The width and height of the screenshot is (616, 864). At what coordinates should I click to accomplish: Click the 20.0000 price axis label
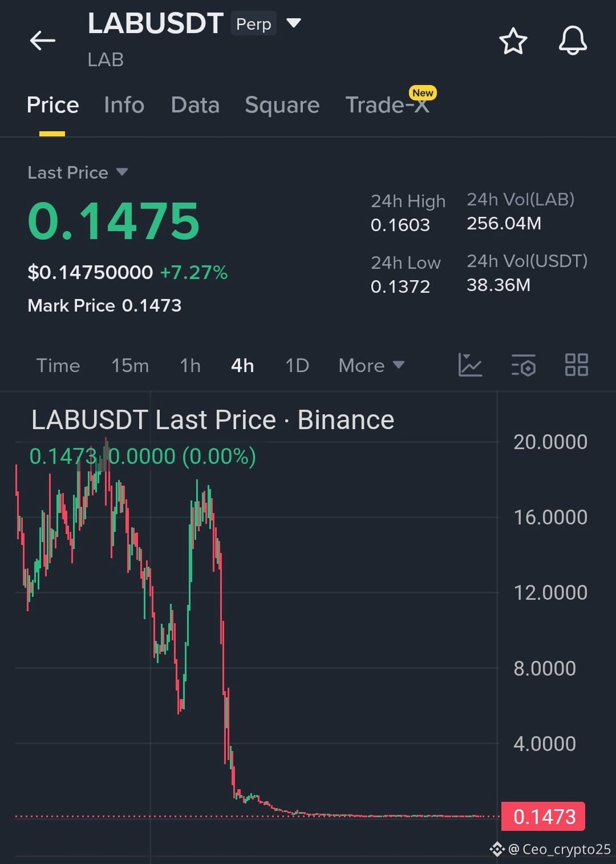pyautogui.click(x=550, y=442)
